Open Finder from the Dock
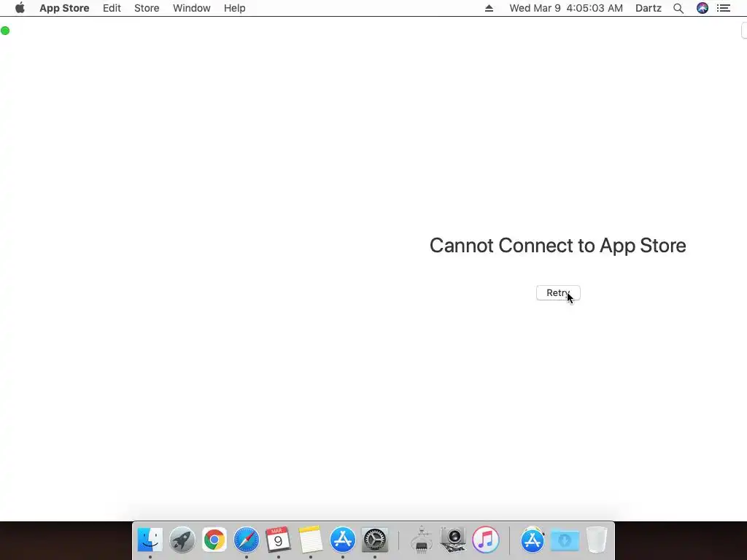Image resolution: width=747 pixels, height=560 pixels. 150,540
